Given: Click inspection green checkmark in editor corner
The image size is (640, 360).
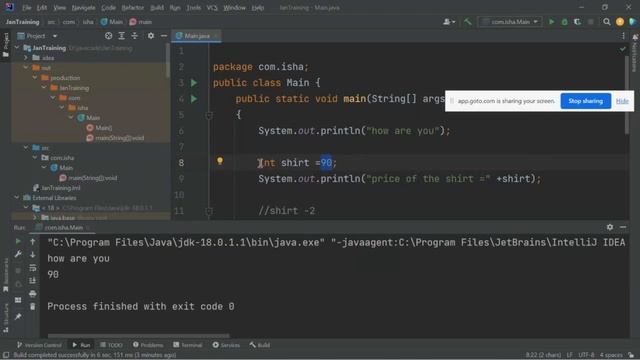Looking at the screenshot, I should [x=622, y=49].
